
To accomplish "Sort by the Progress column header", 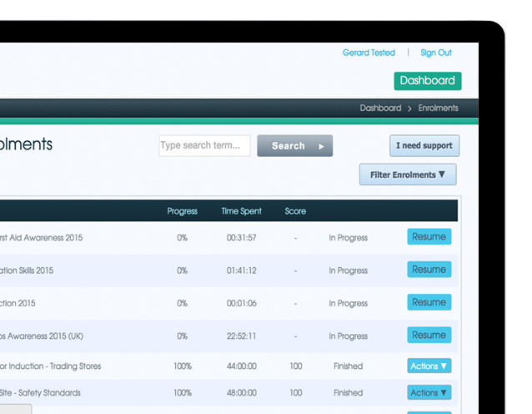I will pos(182,211).
